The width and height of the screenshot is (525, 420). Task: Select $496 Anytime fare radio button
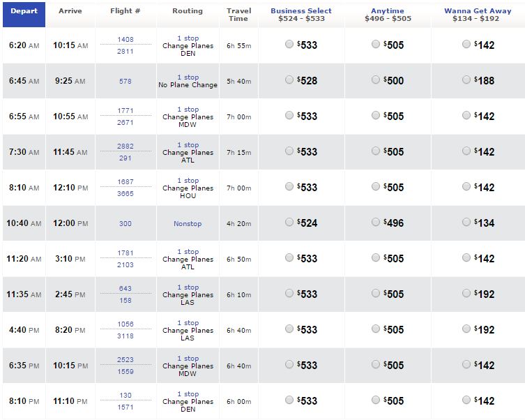[x=376, y=223]
